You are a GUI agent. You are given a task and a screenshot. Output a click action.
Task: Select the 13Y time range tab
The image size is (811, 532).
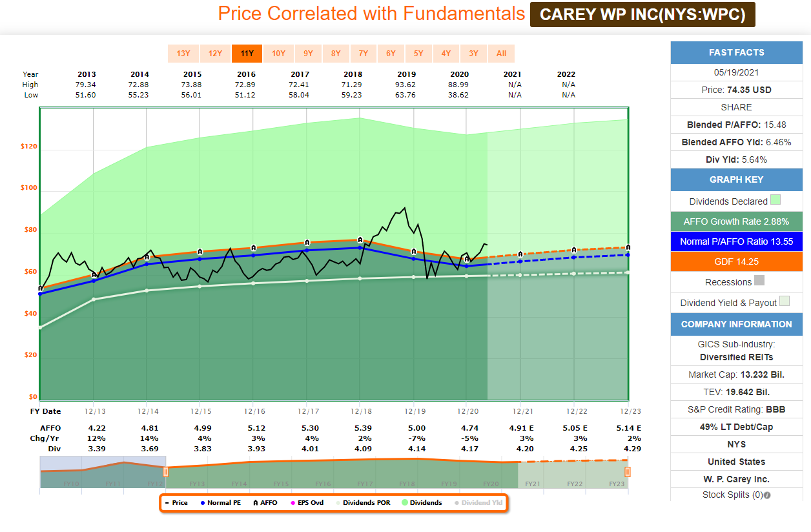(183, 54)
